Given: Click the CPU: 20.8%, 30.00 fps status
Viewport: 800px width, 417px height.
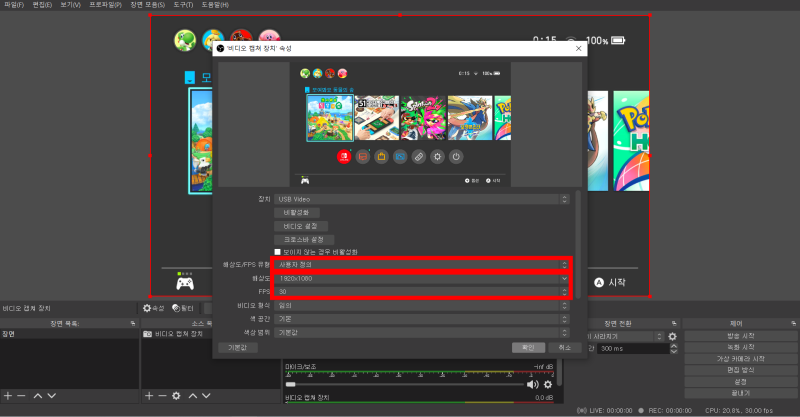Looking at the screenshot, I should coord(739,410).
